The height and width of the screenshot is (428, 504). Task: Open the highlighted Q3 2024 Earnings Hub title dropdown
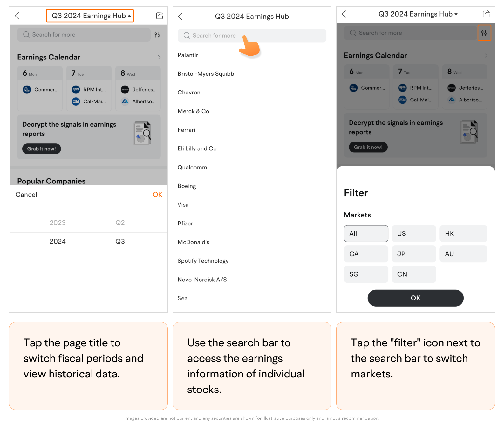point(90,16)
